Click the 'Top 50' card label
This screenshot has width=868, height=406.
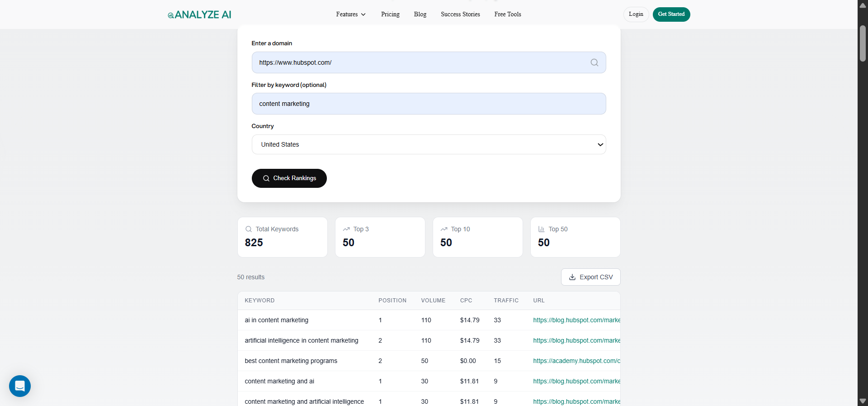coord(558,229)
